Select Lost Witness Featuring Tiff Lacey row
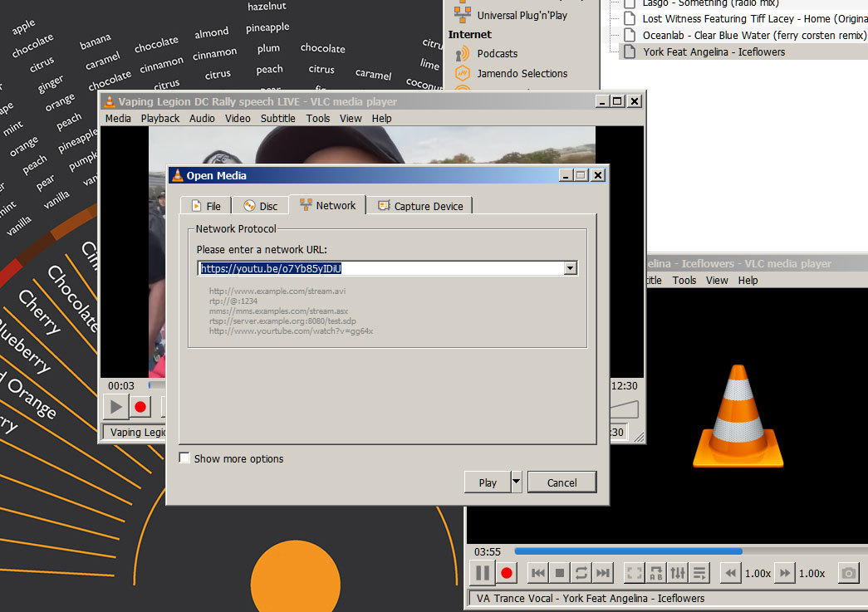868x612 pixels. (742, 19)
